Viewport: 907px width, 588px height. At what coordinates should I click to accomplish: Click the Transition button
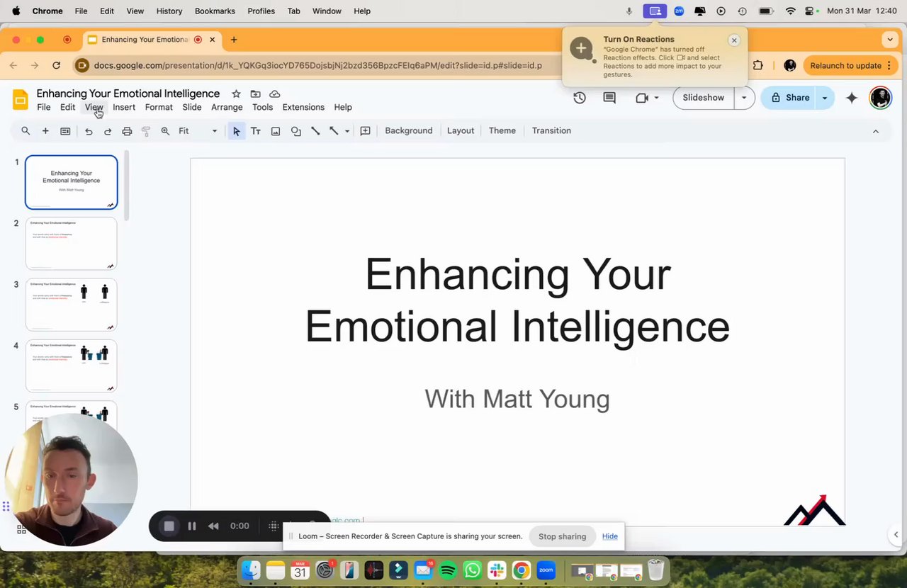click(x=551, y=131)
